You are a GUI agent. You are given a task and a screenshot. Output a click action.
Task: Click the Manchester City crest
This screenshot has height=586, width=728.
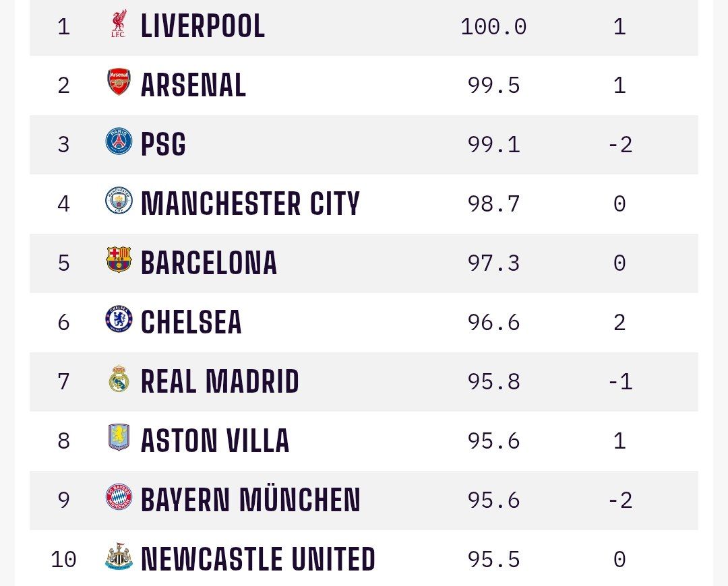[119, 201]
